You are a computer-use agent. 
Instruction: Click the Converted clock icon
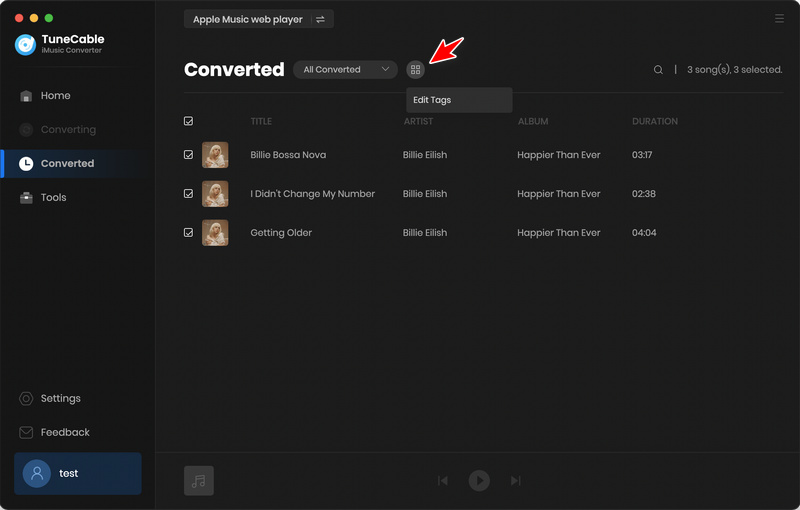pos(26,164)
